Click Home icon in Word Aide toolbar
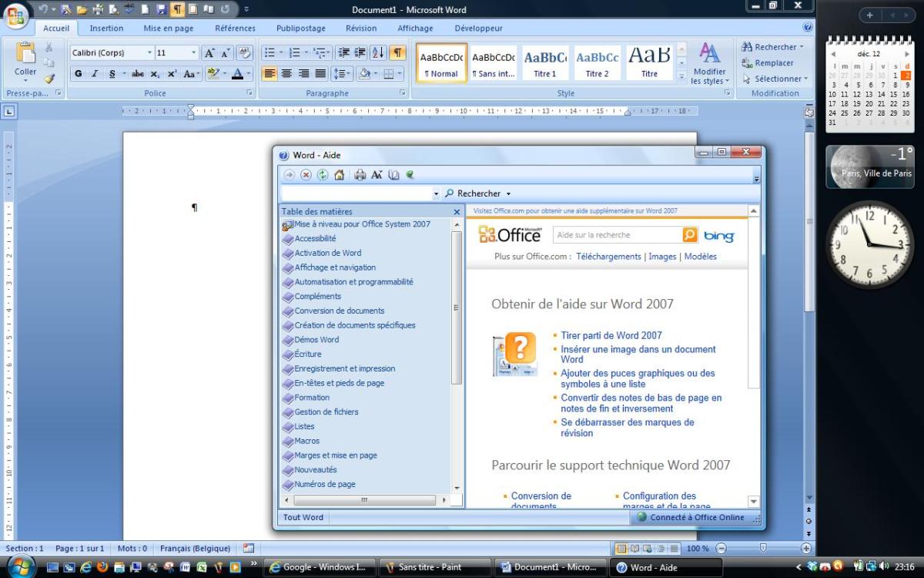 339,175
